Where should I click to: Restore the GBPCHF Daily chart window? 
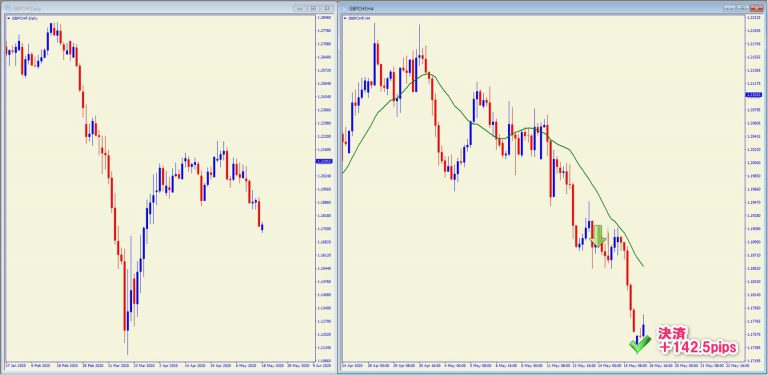coord(313,8)
